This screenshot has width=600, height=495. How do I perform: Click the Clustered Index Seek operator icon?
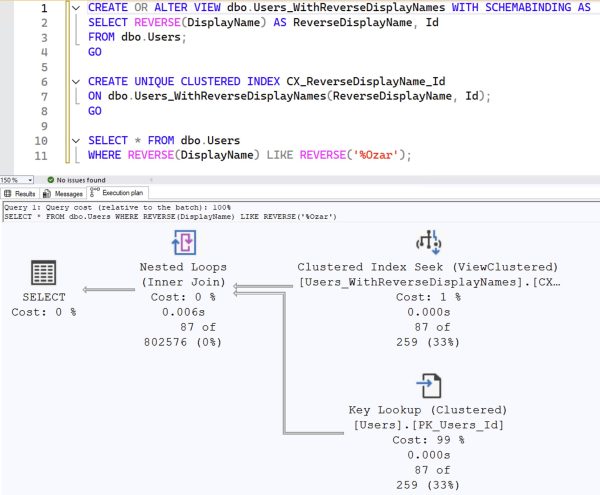429,243
